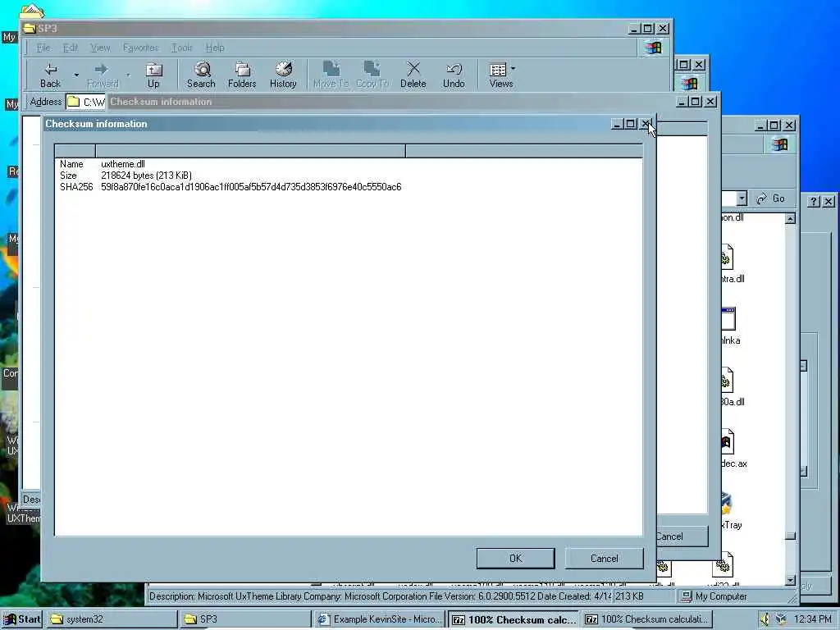Switch to Example KevinSite browser taskbar button

379,619
